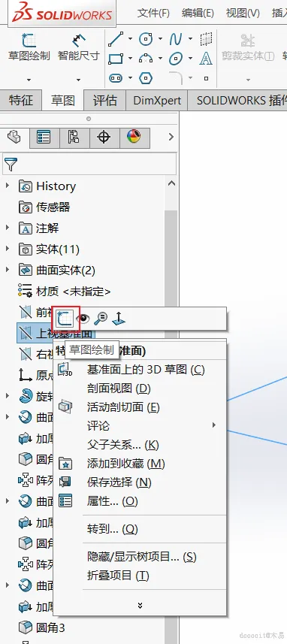Screen dimensions: 287x644
Task: Click the 草图绘制 sketch button in ribbon
Action: [29, 47]
